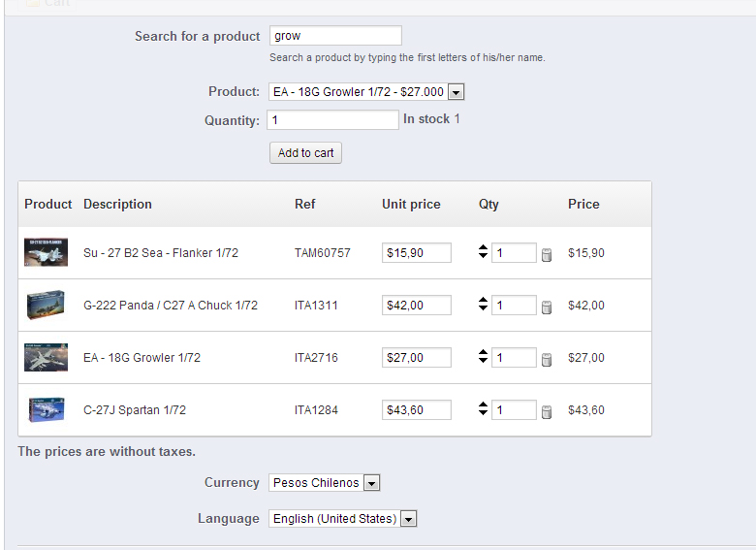This screenshot has width=756, height=550.
Task: Increase quantity of Su - 27 Flanker
Action: click(484, 248)
